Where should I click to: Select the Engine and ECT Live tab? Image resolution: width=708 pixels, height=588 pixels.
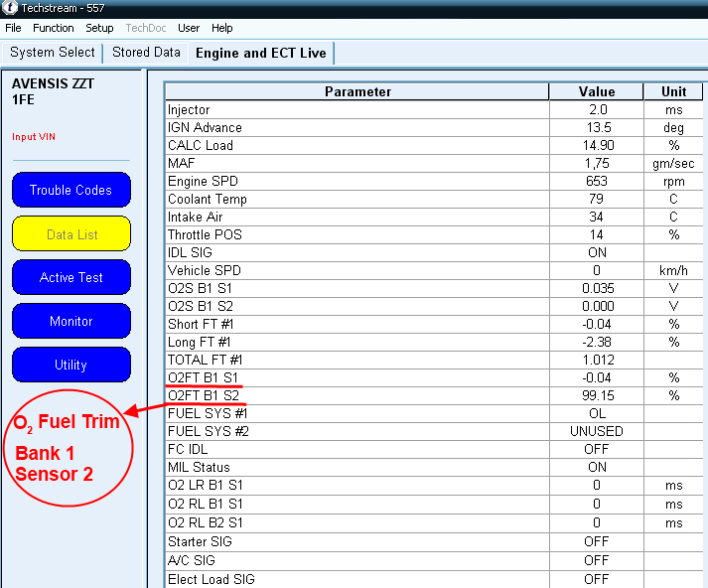coord(261,53)
